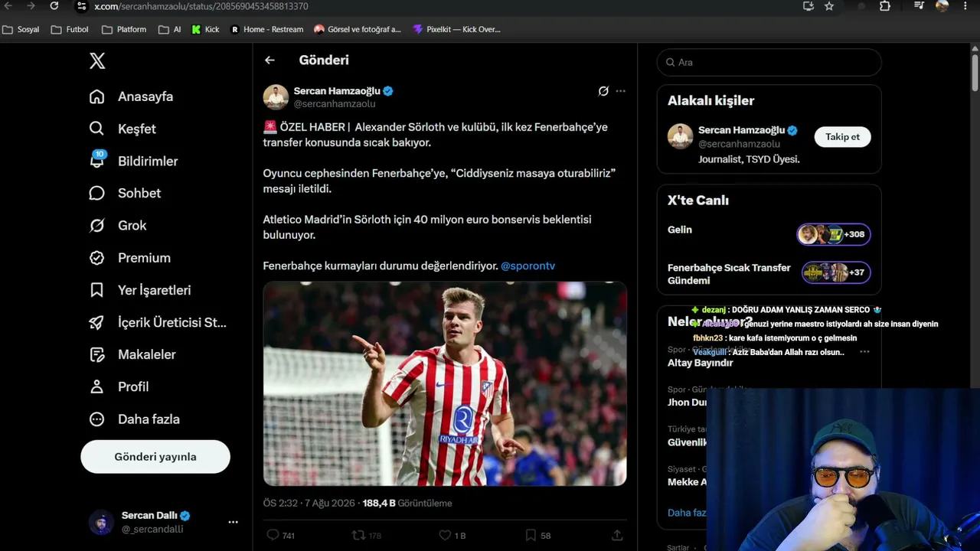Click the Gönderi yayınla button
The height and width of the screenshot is (551, 980).
[155, 457]
